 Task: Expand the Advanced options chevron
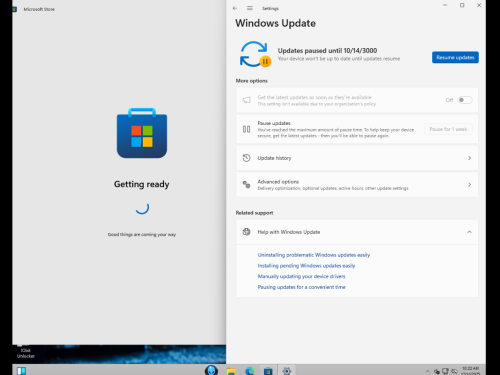pyautogui.click(x=469, y=184)
